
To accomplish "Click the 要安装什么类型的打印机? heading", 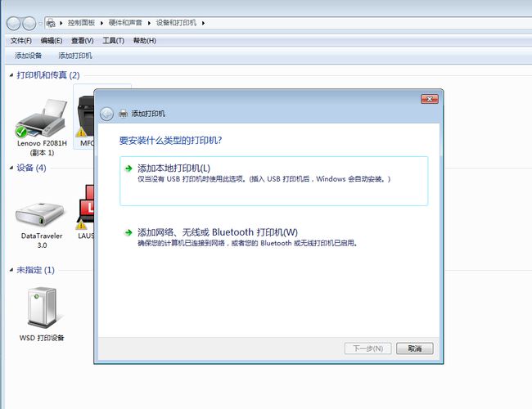I will [x=170, y=140].
